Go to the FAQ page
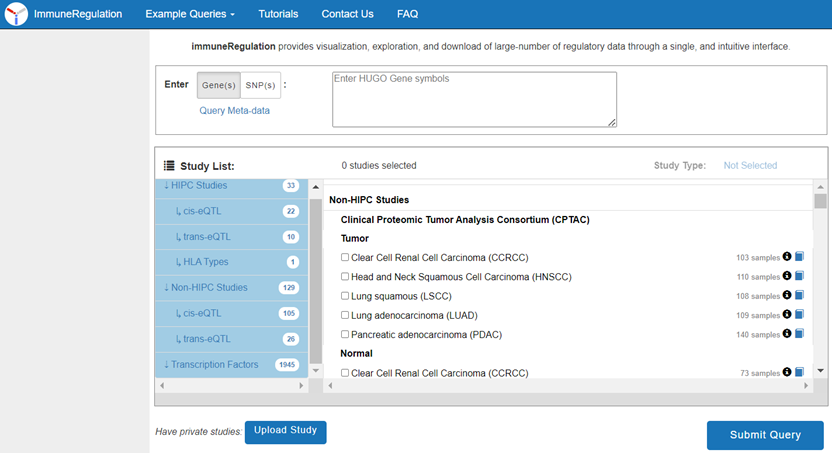The height and width of the screenshot is (453, 832). point(407,15)
